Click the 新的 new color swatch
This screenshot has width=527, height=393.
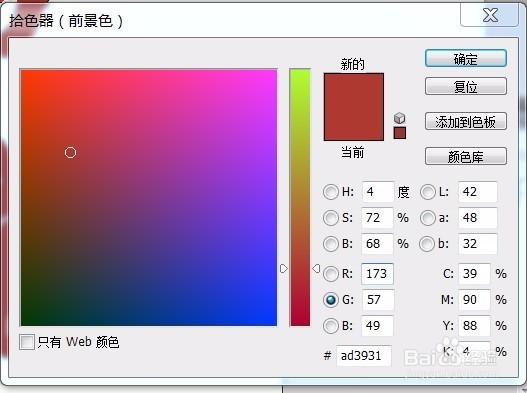click(x=354, y=90)
